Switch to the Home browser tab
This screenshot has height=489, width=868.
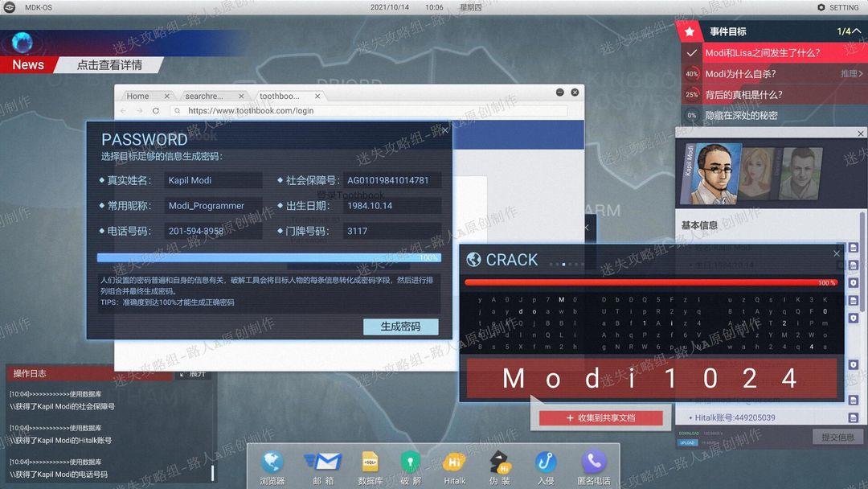147,96
